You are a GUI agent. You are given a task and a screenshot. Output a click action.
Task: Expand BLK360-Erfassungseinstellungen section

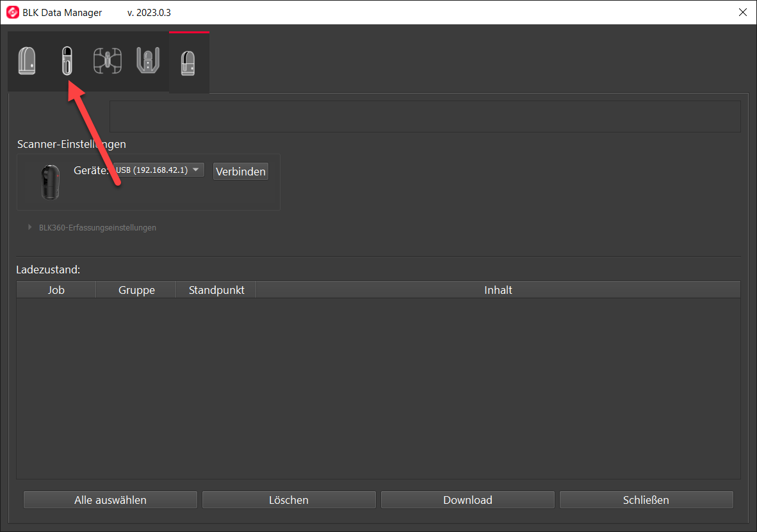click(x=30, y=227)
